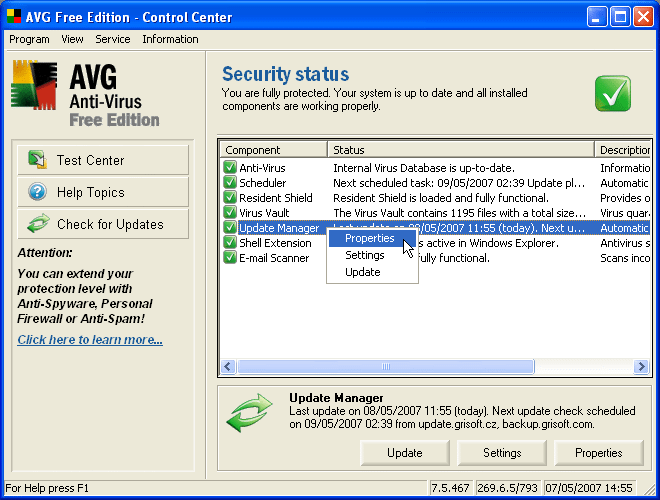Click the Check for Updates button
Screen dimensions: 660x500
click(x=103, y=224)
